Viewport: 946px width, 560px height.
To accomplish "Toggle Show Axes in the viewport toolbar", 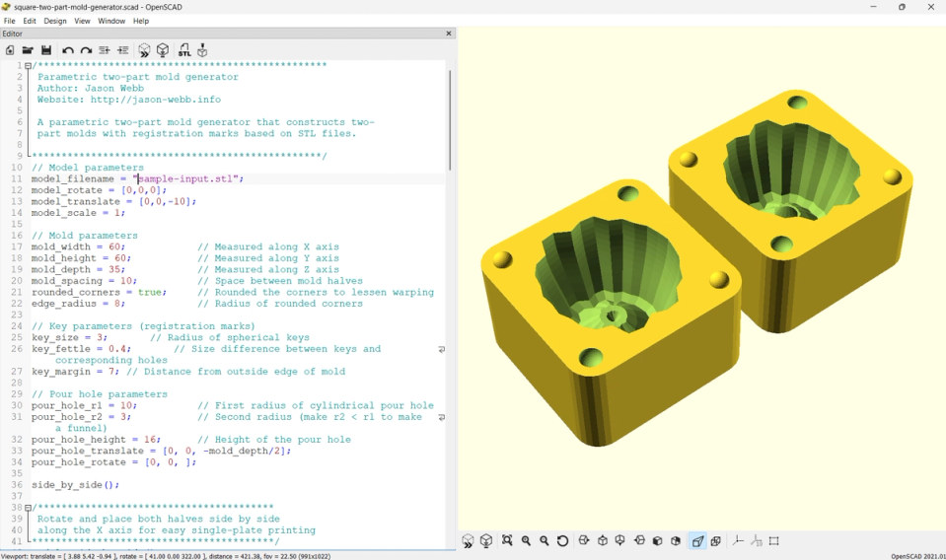I will pos(738,540).
